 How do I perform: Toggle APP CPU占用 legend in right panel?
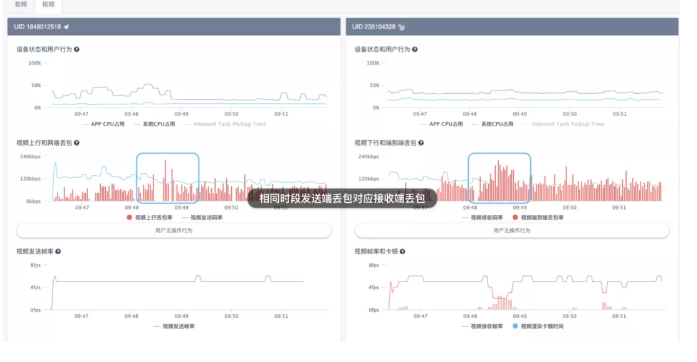pos(441,124)
